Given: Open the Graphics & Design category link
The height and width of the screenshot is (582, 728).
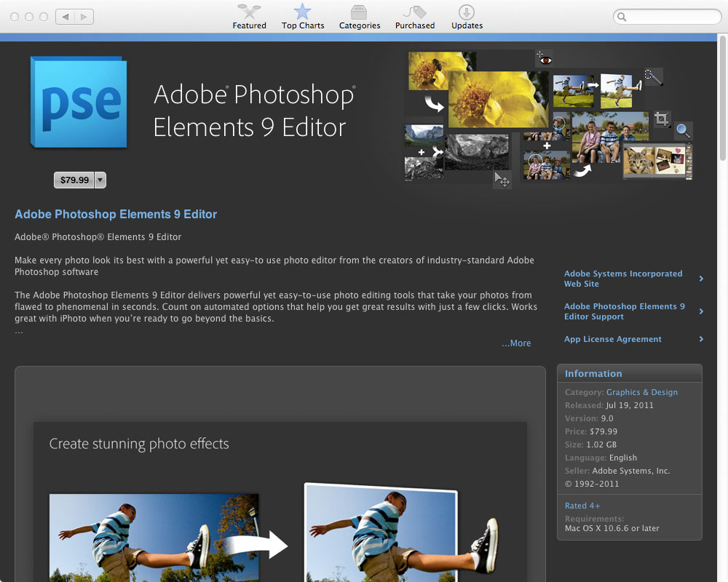Looking at the screenshot, I should click(x=641, y=392).
